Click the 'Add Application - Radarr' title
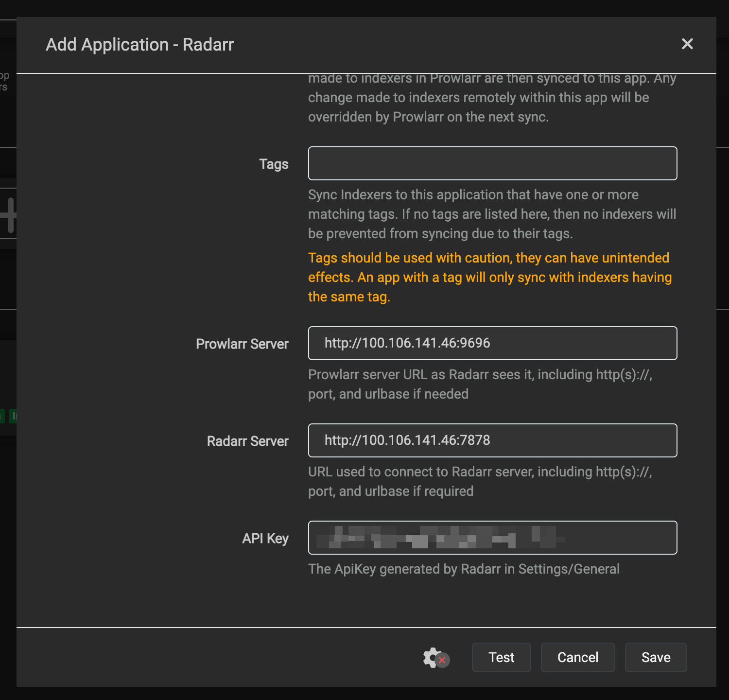Screen dimensions: 729x700 pyautogui.click(x=140, y=45)
